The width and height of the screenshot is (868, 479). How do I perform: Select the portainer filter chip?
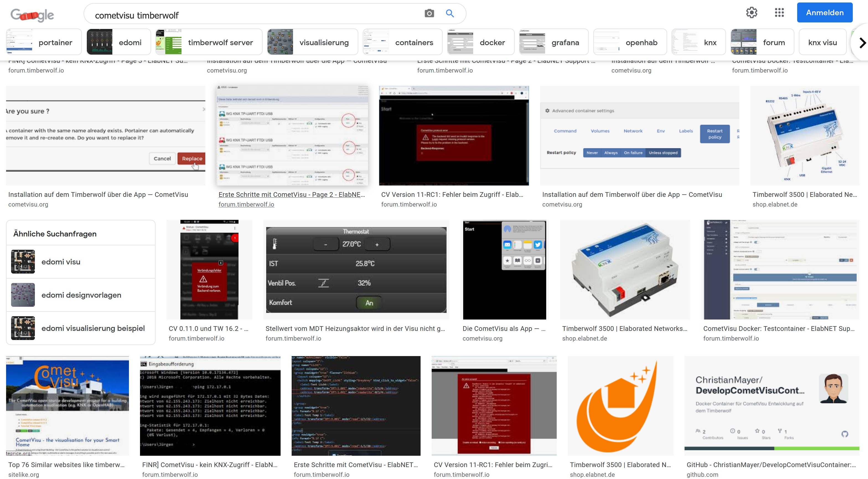coord(44,42)
